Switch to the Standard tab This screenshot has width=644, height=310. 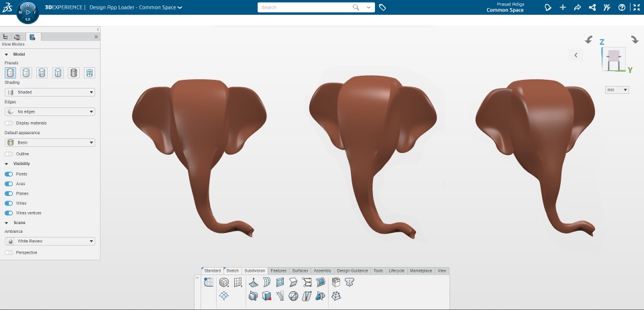[x=213, y=270]
